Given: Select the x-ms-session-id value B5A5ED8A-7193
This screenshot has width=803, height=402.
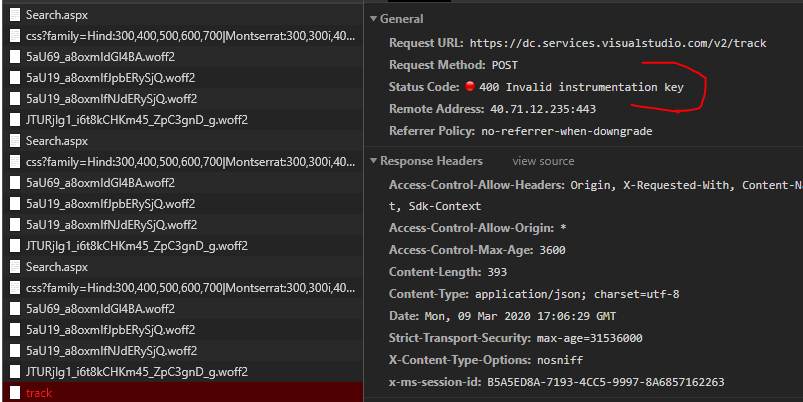Looking at the screenshot, I should [x=606, y=383].
